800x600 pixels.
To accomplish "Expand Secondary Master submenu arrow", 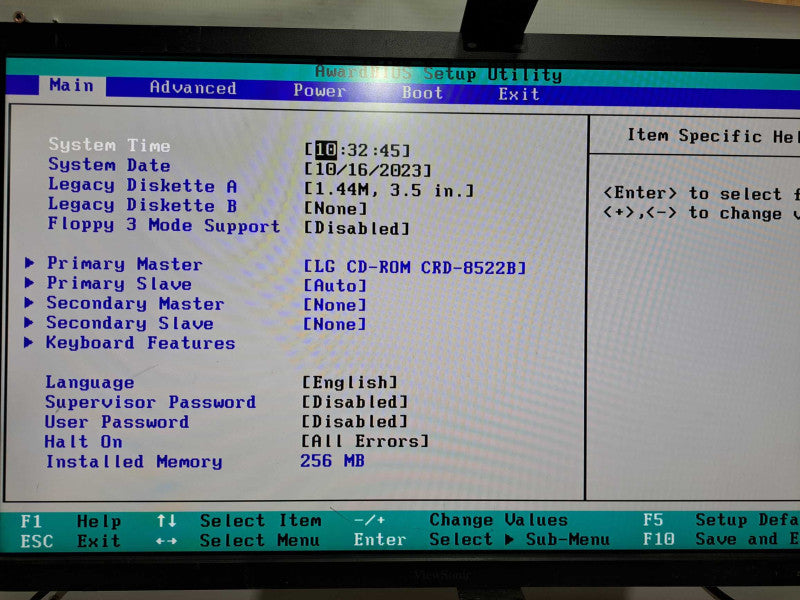I will click(29, 302).
